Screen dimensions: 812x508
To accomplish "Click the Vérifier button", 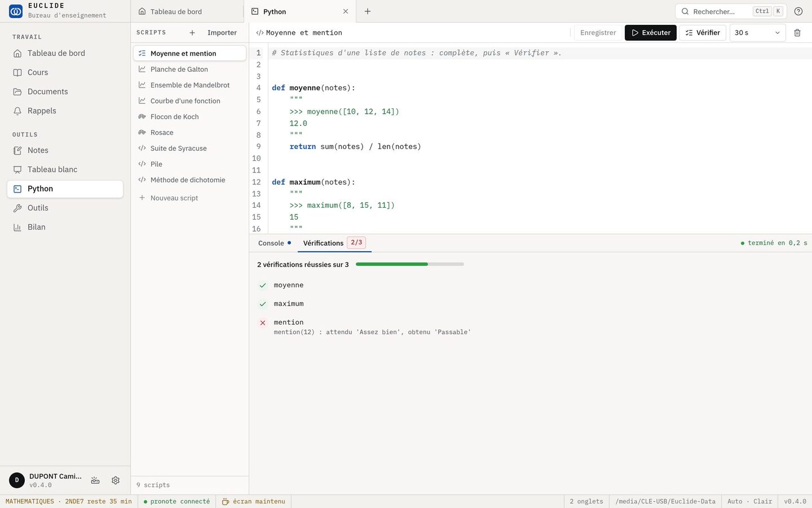I will (x=703, y=33).
